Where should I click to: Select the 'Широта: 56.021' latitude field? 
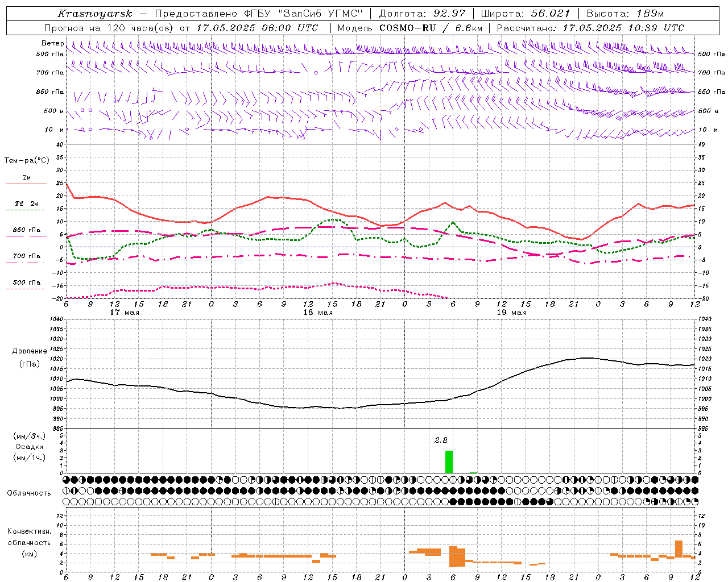pos(525,14)
